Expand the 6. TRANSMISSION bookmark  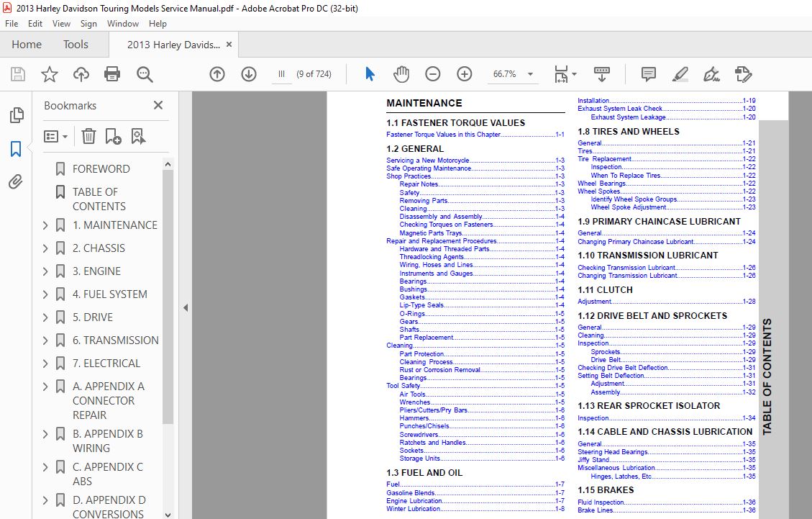pyautogui.click(x=45, y=340)
